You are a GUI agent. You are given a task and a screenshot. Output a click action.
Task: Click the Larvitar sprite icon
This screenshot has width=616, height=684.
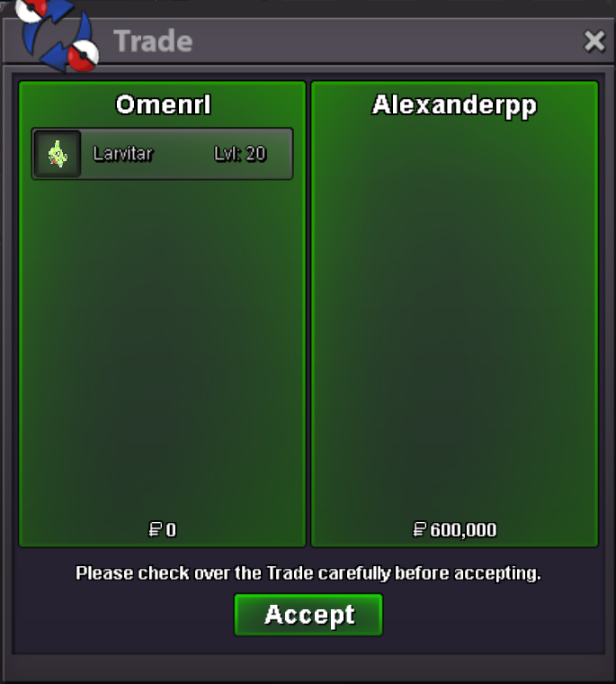click(58, 154)
